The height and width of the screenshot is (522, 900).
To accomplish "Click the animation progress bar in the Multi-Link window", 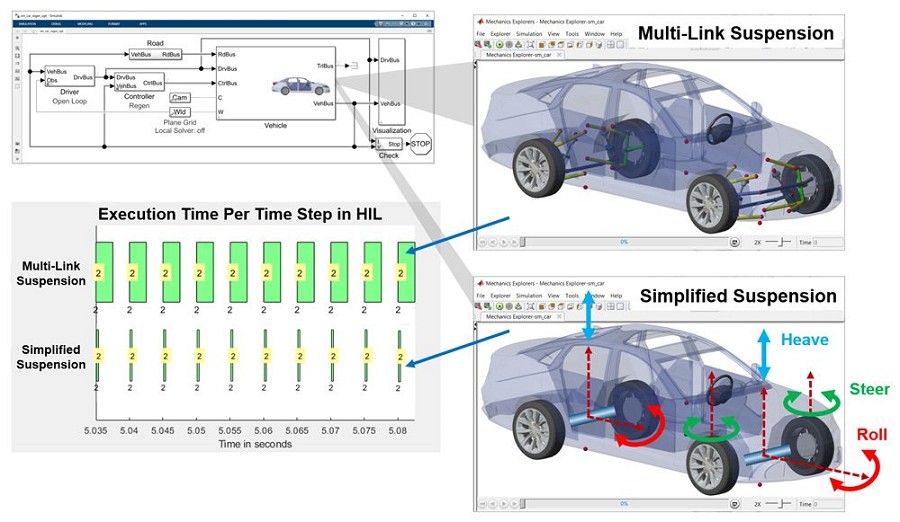I will coord(623,242).
